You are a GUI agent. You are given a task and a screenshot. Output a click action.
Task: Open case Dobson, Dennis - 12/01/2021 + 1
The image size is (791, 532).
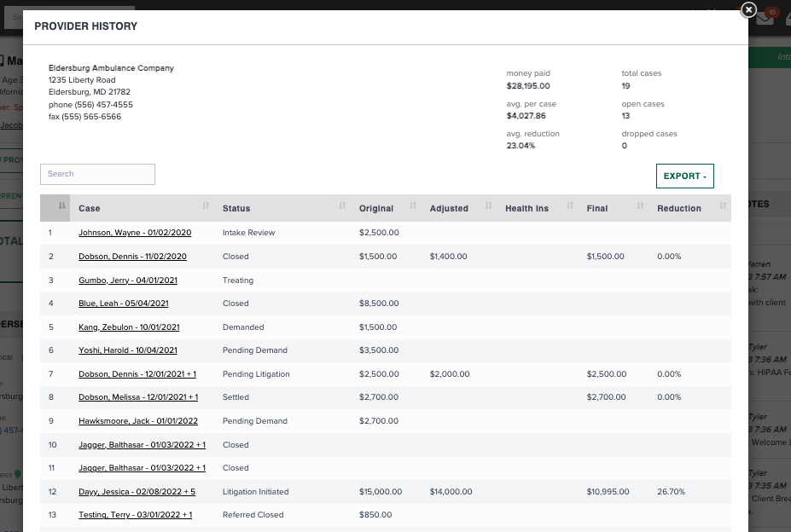[137, 373]
